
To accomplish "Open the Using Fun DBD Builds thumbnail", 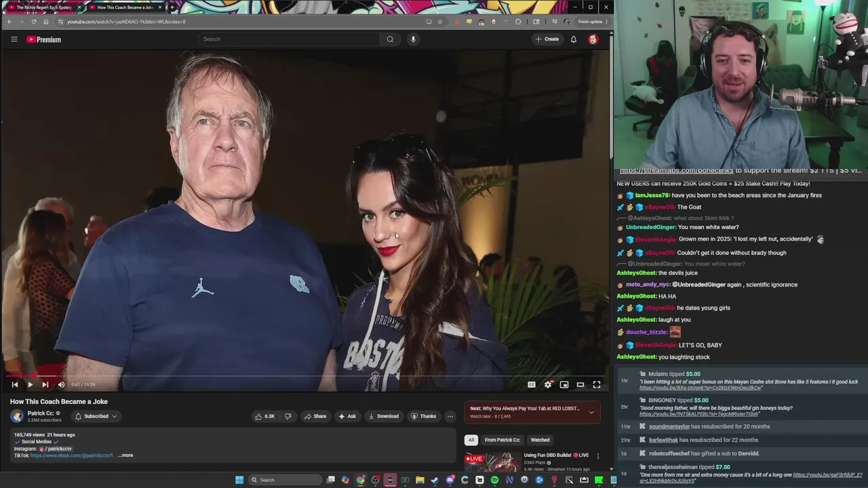I will coord(492,462).
